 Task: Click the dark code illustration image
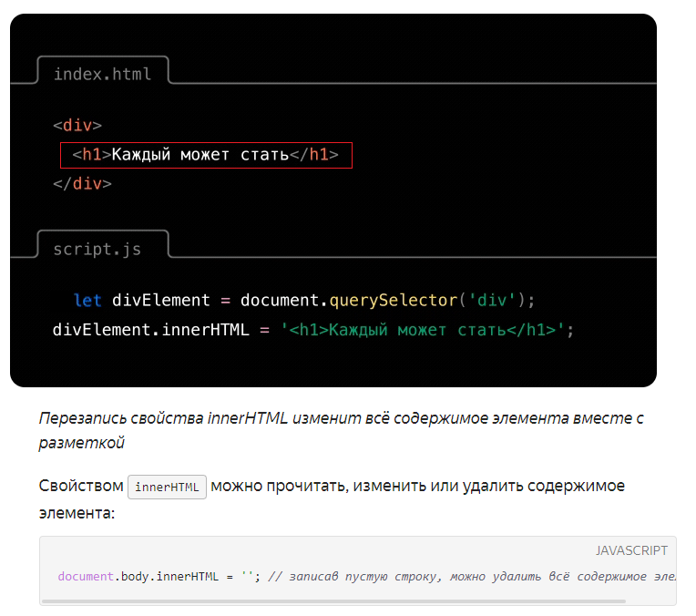333,200
